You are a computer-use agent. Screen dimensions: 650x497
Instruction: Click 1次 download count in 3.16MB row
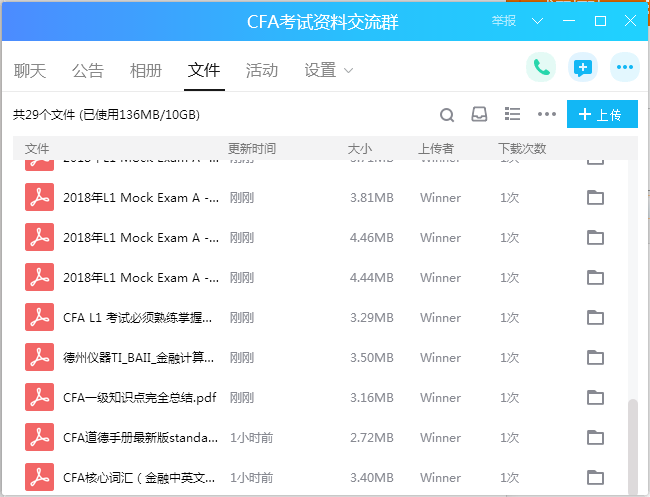[509, 398]
